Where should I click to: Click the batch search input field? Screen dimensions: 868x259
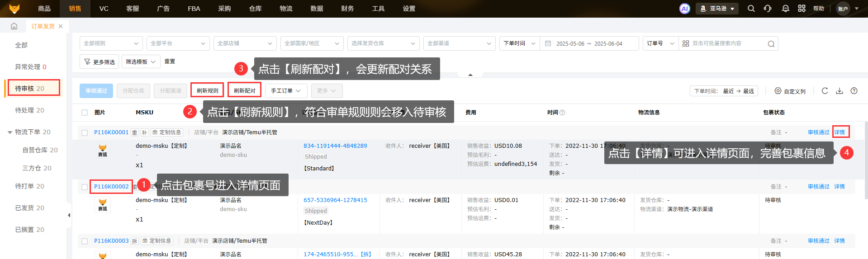pyautogui.click(x=728, y=43)
